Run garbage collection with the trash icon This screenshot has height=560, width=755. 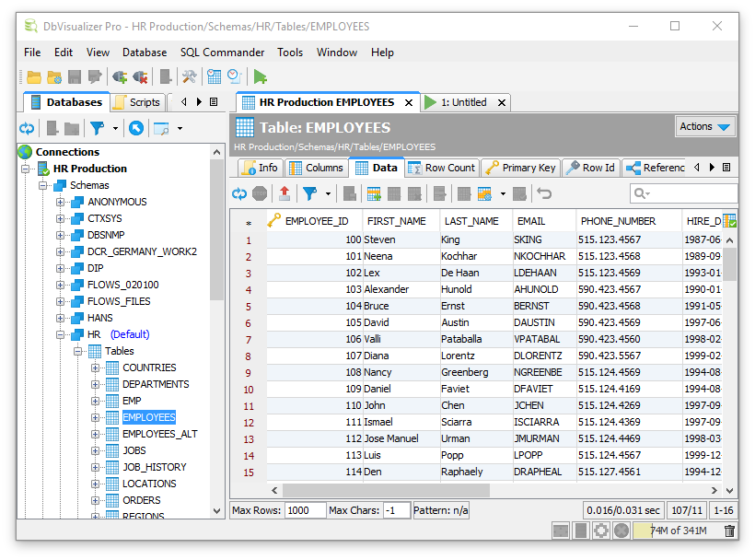pos(728,531)
